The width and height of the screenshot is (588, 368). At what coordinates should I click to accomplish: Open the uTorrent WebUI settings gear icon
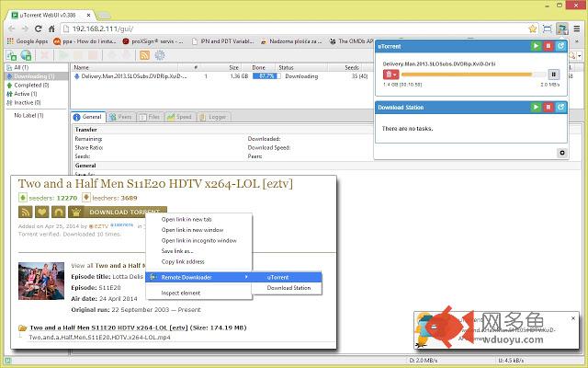[160, 55]
